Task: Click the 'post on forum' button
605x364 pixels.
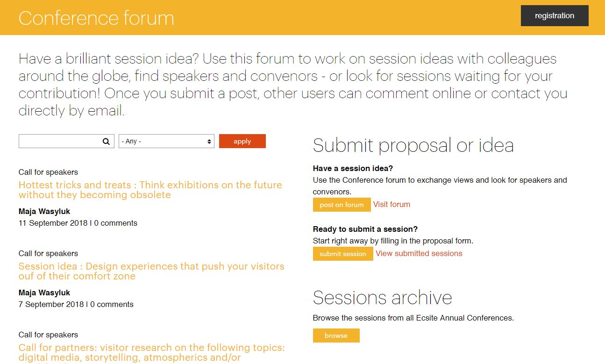Action: tap(342, 205)
